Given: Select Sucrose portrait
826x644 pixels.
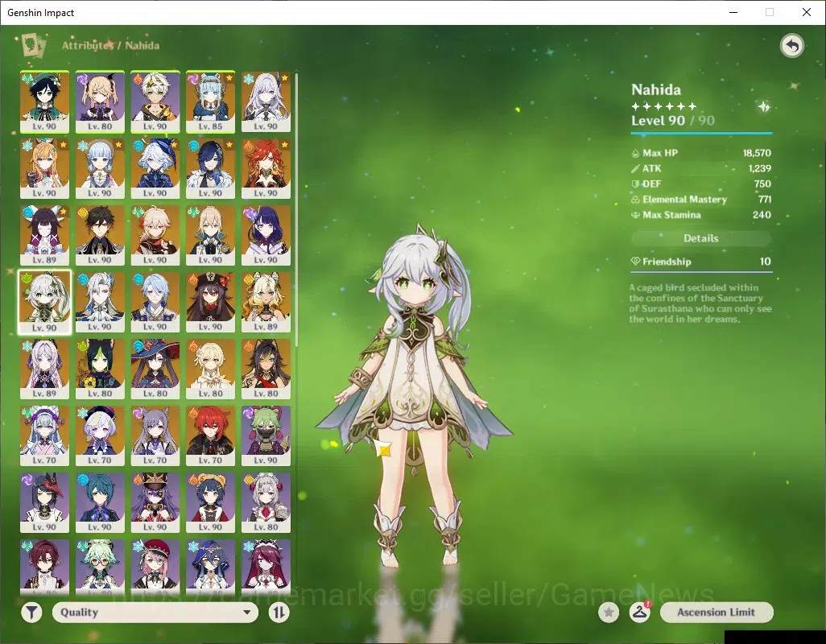Looking at the screenshot, I should click(x=100, y=567).
